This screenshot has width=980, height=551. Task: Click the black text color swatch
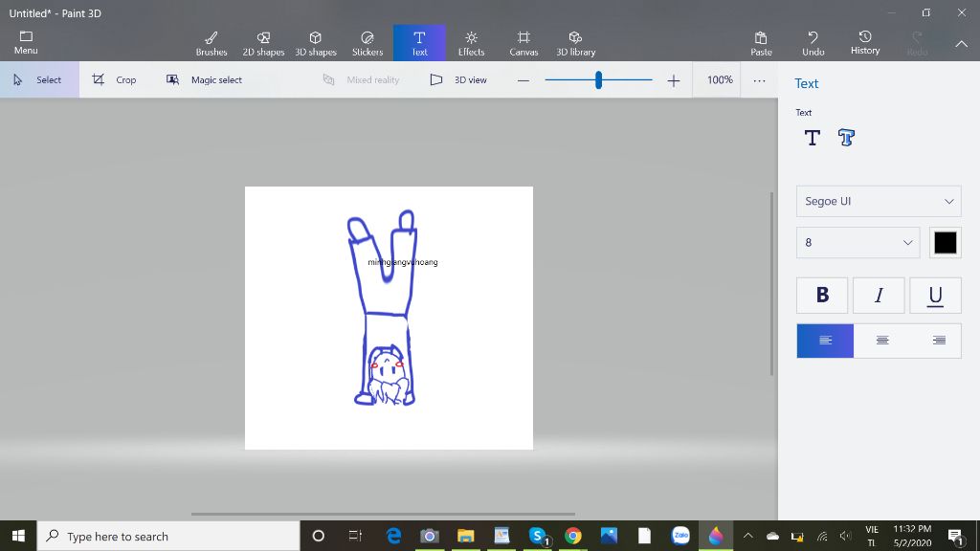[946, 243]
